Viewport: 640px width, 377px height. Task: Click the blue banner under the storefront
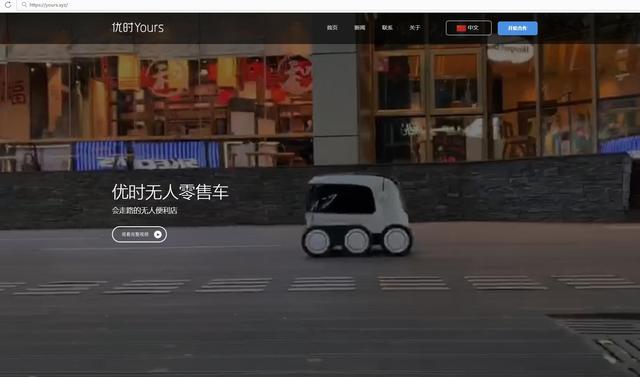(x=147, y=155)
